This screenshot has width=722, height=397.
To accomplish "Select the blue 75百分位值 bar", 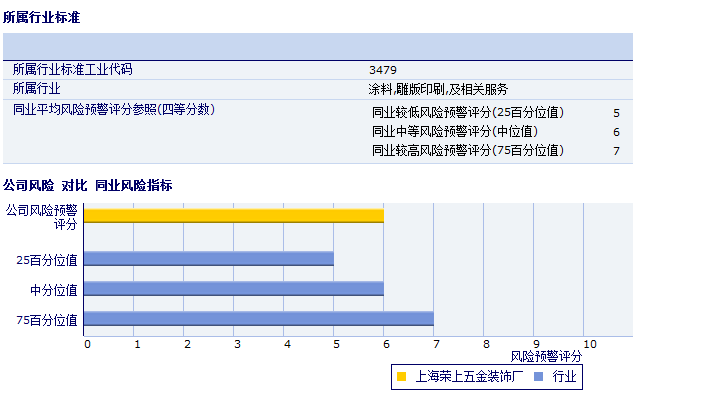I will pos(258,318).
